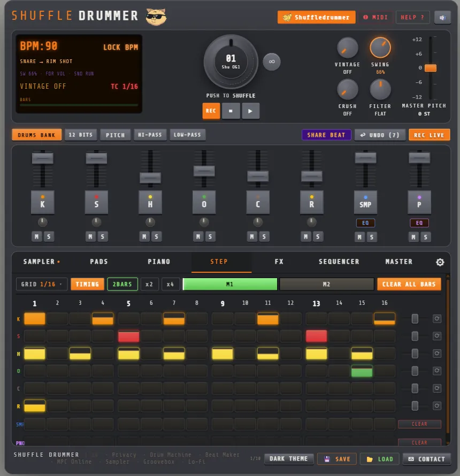The image size is (460, 476).
Task: Click the infinity loop button
Action: (x=271, y=62)
